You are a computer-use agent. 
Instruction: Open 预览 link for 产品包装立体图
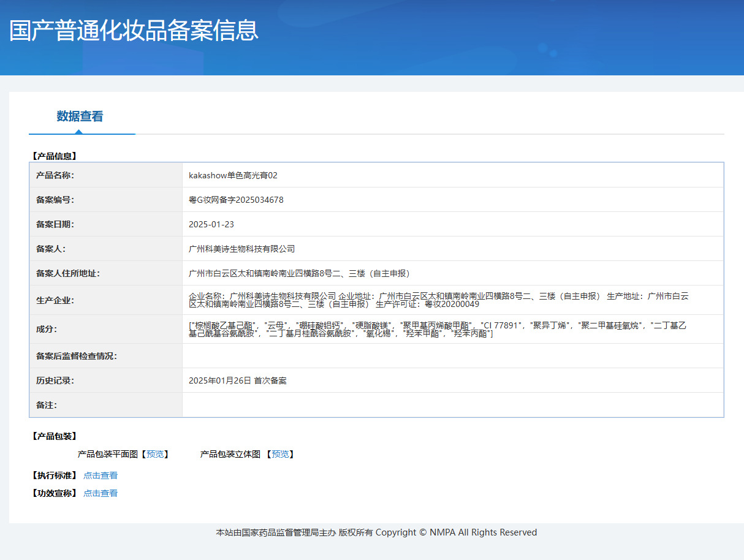pyautogui.click(x=280, y=454)
